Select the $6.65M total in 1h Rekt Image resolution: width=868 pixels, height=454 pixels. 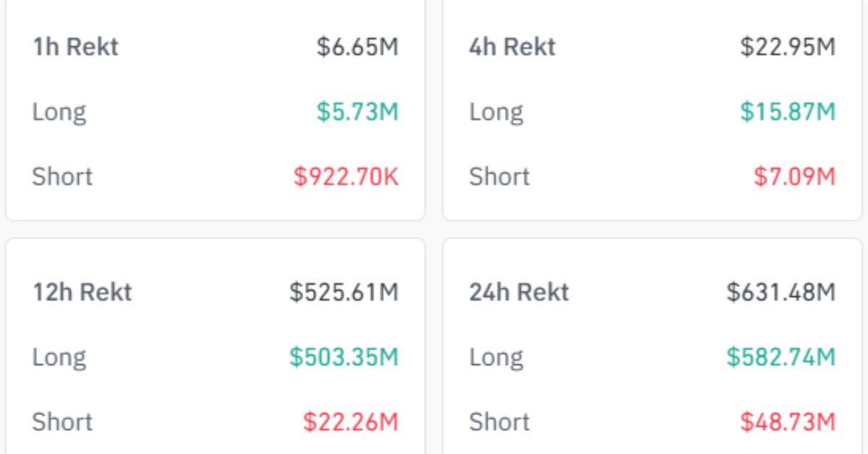358,48
